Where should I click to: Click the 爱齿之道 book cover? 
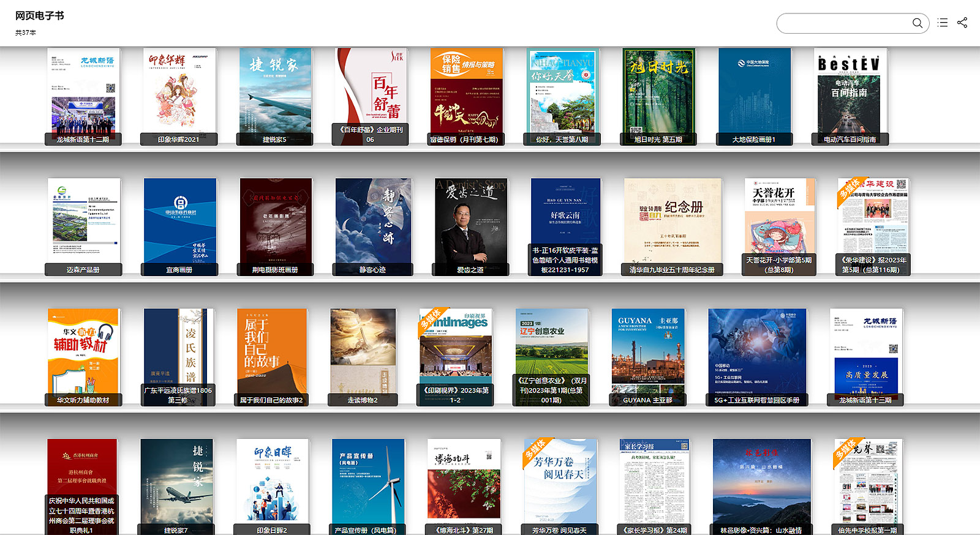pyautogui.click(x=470, y=222)
